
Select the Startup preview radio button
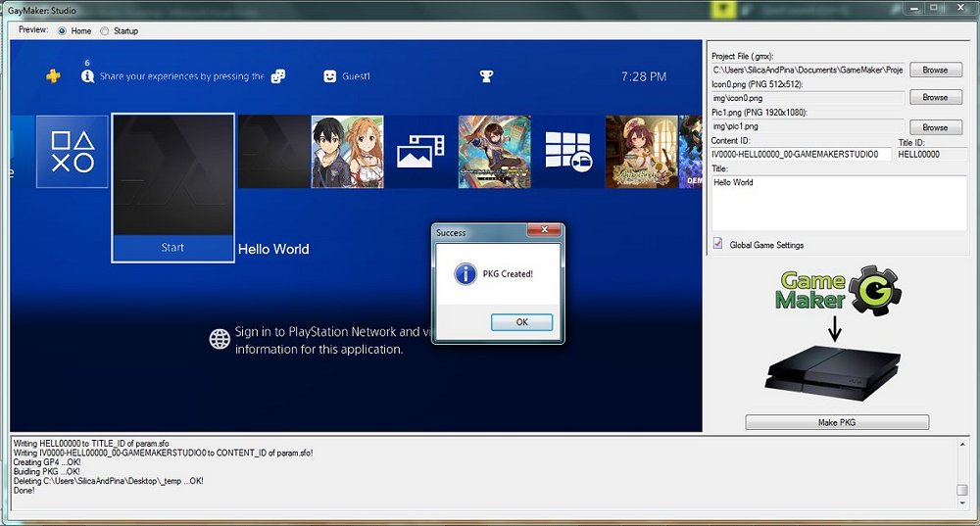105,31
